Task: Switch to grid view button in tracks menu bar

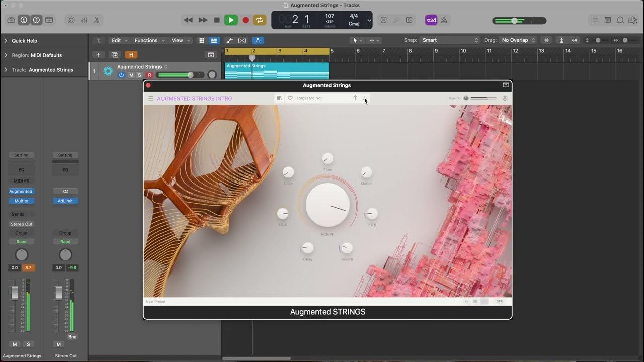Action: coord(202,40)
